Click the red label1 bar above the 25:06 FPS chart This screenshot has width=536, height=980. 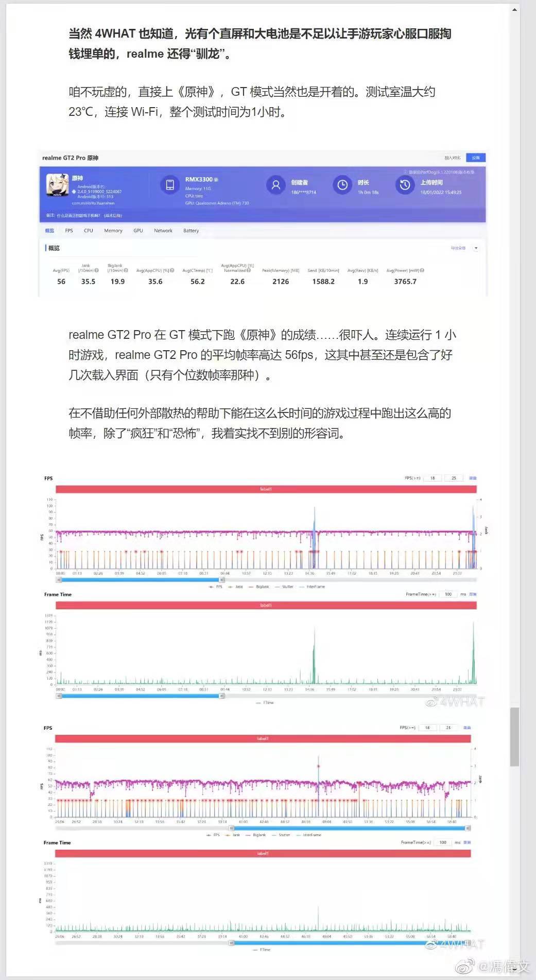click(x=263, y=738)
